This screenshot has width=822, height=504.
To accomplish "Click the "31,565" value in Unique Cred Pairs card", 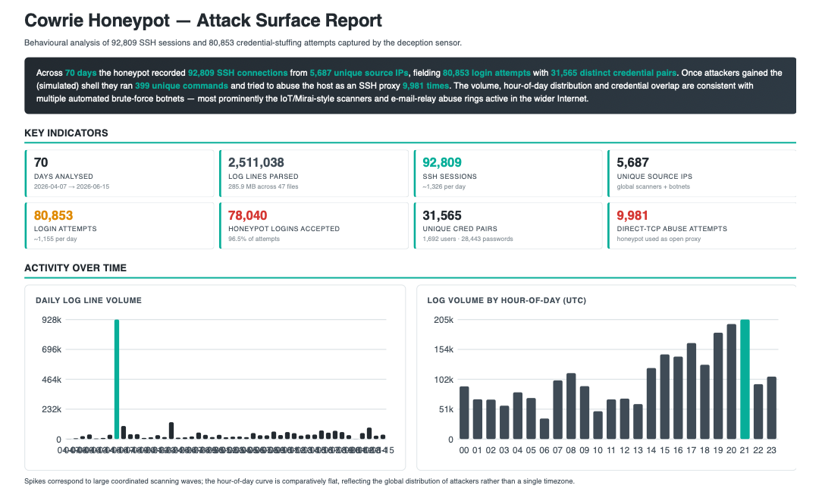I will (442, 215).
